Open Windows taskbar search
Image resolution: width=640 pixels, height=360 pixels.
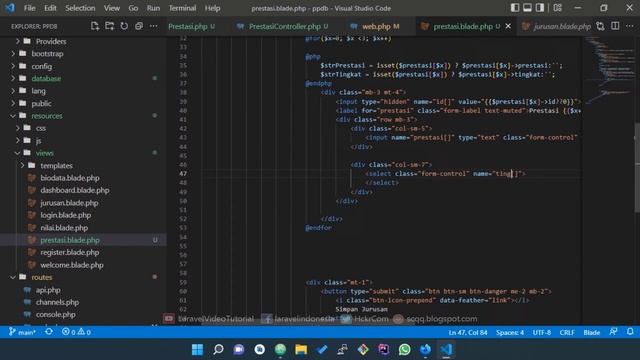coord(218,350)
